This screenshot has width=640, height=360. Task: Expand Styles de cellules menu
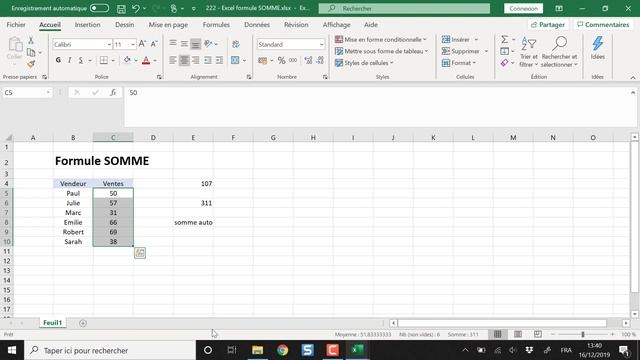pyautogui.click(x=364, y=63)
